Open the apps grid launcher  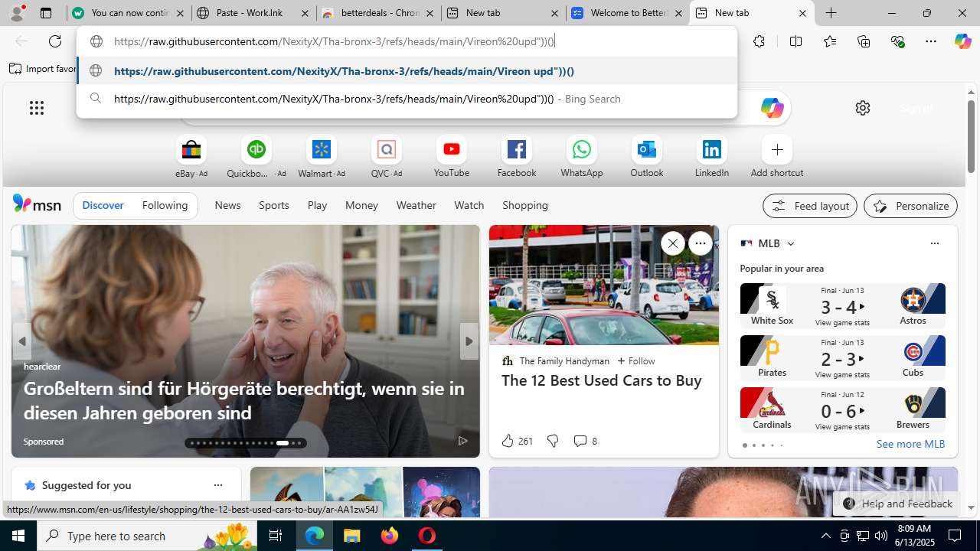37,108
